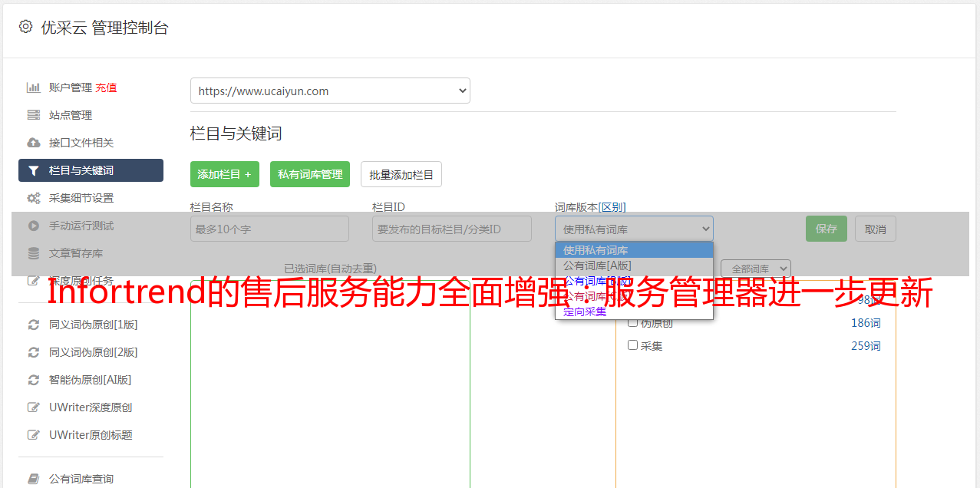
Task: Select 使用私有词库 in the dropdown list
Action: (634, 250)
